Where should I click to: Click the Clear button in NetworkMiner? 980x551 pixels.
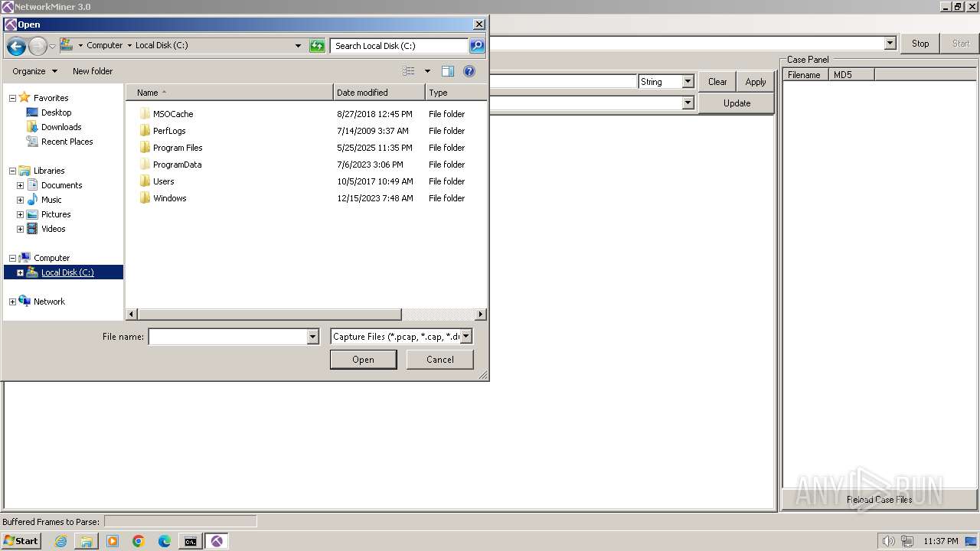(717, 82)
